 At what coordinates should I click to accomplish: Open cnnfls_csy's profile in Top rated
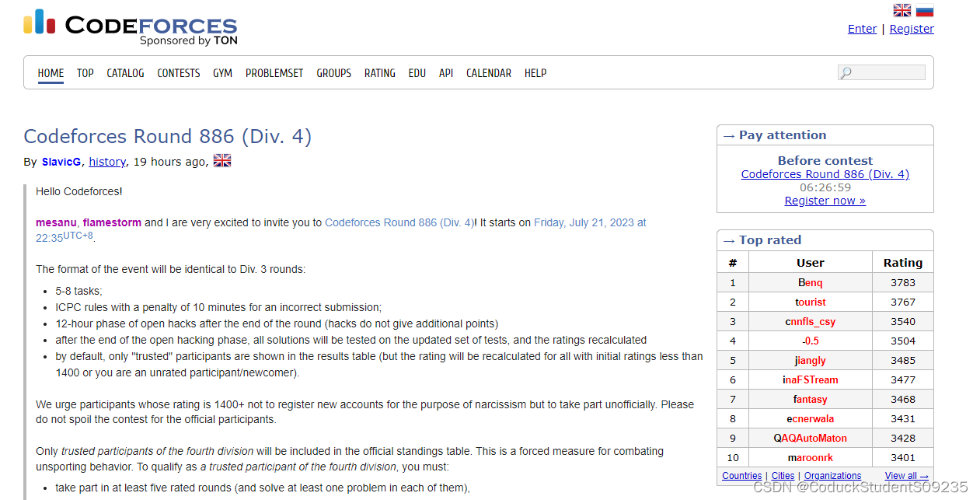[811, 322]
